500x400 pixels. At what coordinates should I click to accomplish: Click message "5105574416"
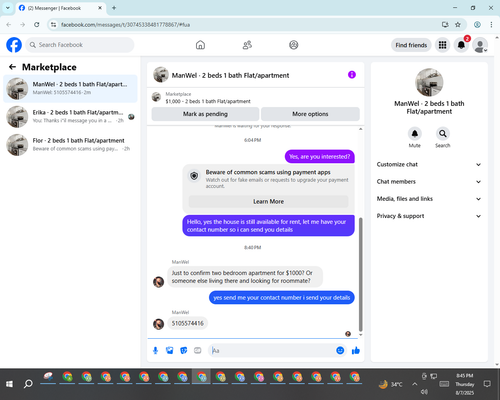(x=188, y=323)
